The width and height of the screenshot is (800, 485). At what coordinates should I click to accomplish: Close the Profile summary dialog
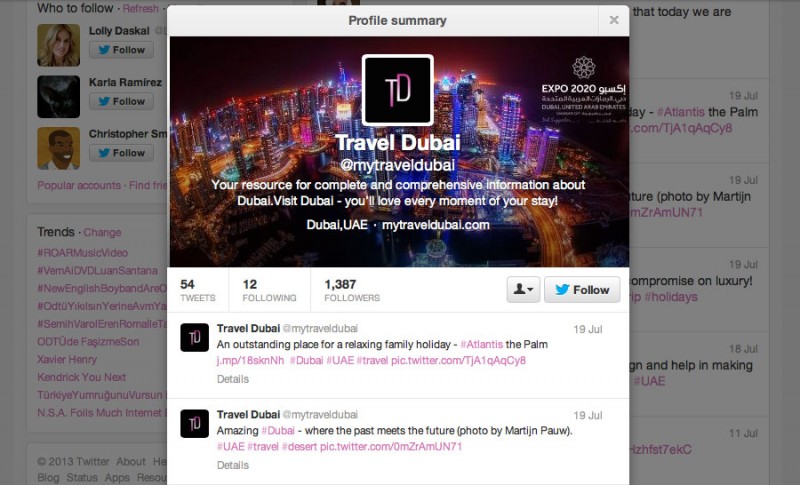coord(614,20)
